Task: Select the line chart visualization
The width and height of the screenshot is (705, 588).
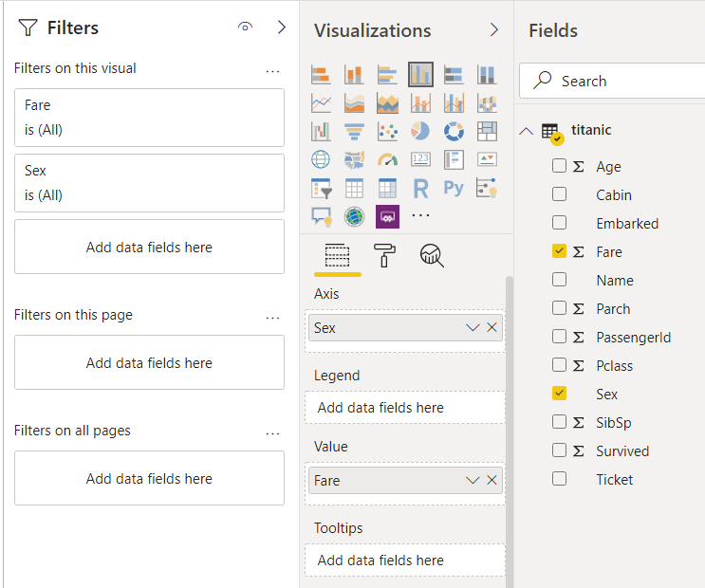Action: coord(321,102)
